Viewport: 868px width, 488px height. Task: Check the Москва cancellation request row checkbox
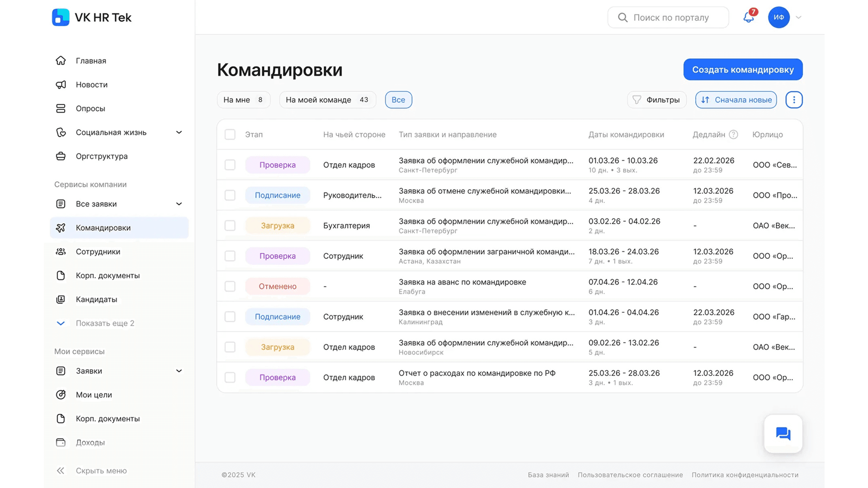tap(230, 195)
